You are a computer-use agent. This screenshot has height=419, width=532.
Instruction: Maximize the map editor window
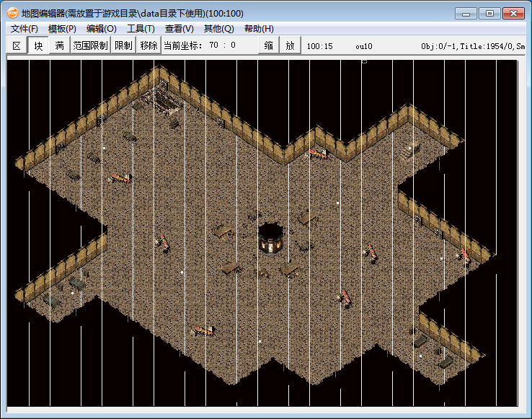489,14
